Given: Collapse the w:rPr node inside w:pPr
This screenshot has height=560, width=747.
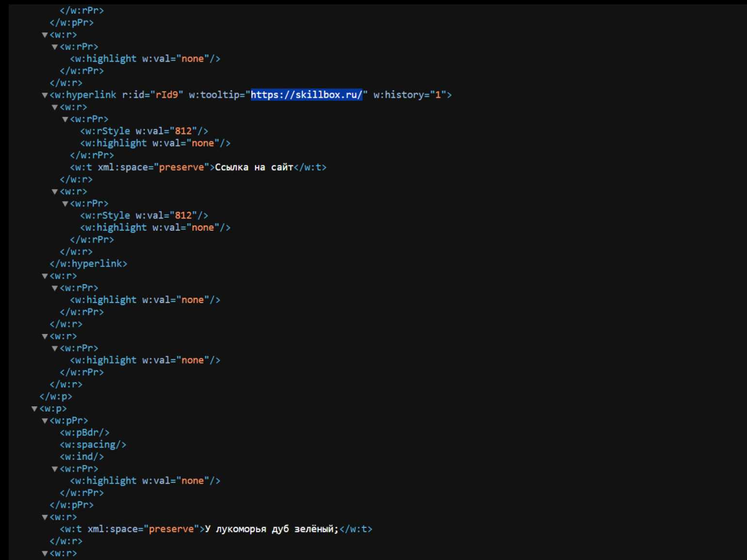Looking at the screenshot, I should [55, 469].
